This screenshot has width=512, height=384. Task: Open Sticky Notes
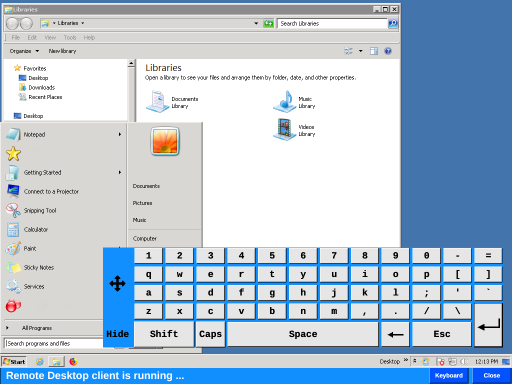pos(39,267)
